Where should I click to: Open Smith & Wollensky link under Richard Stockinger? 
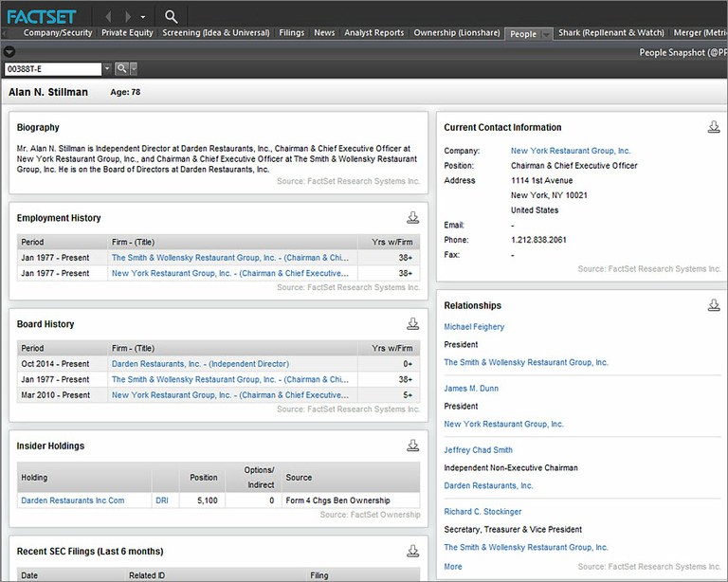click(526, 547)
